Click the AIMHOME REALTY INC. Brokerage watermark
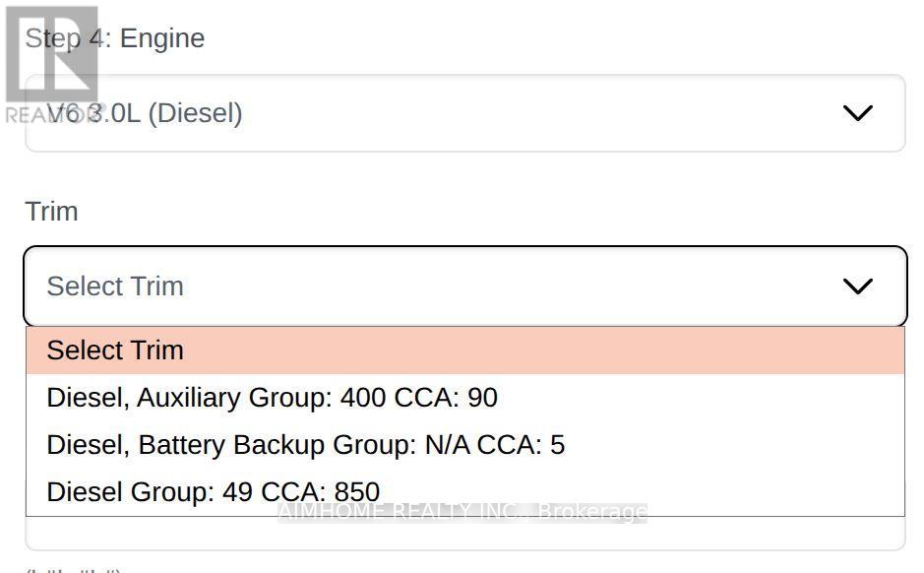Viewport: 924px width, 573px height. 462,512
